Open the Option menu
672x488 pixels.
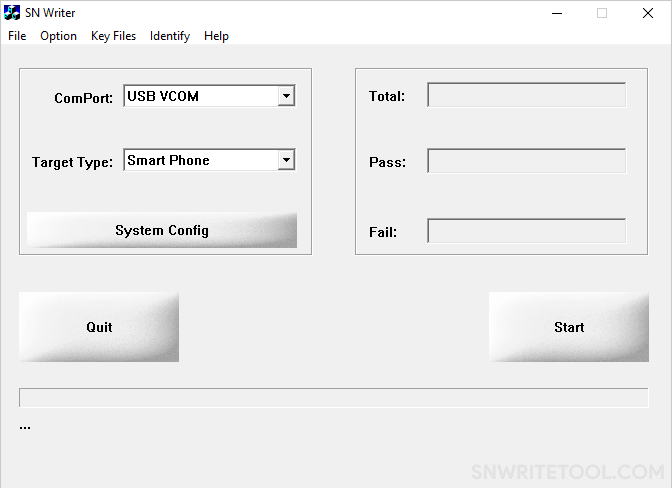pos(58,36)
